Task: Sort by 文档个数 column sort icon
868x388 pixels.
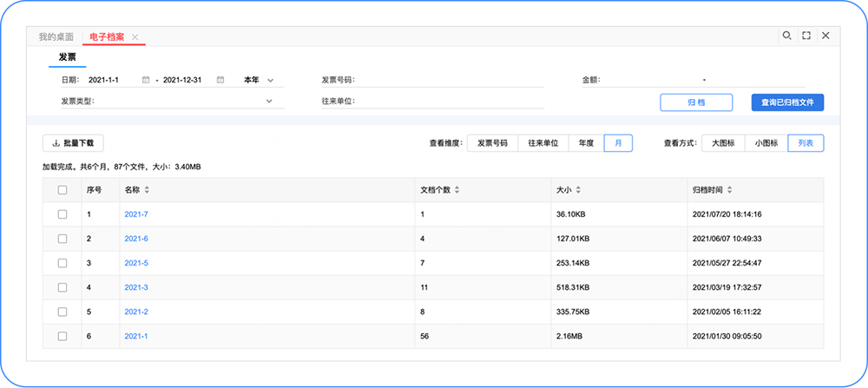Action: 457,190
